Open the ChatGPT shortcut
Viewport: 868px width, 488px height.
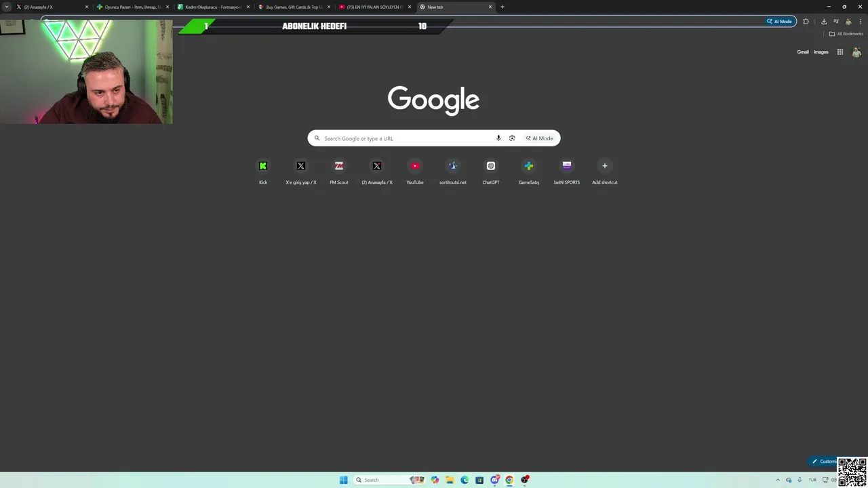pyautogui.click(x=491, y=171)
